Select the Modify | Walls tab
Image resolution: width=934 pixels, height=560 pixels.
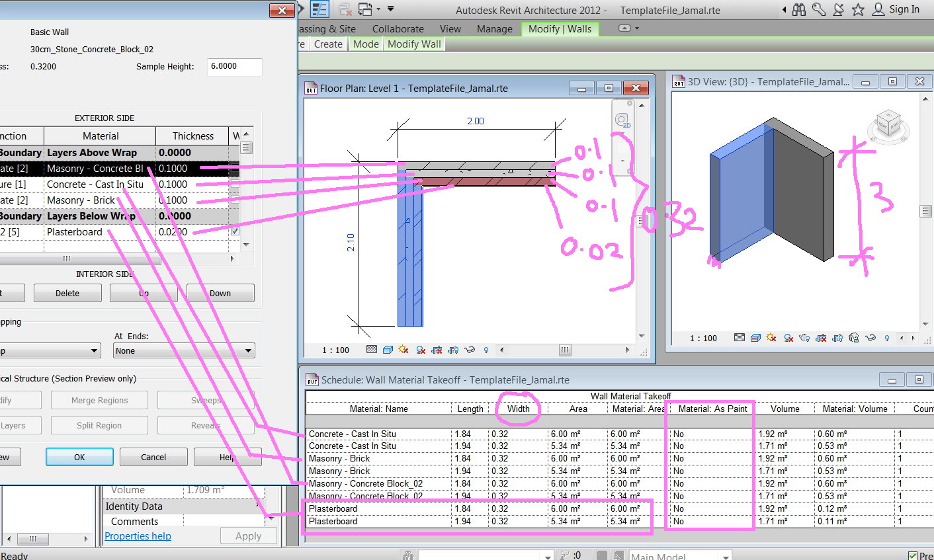(x=560, y=28)
